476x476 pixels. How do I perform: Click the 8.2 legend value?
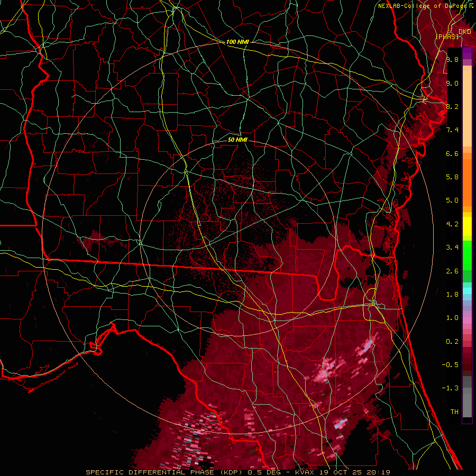point(452,106)
